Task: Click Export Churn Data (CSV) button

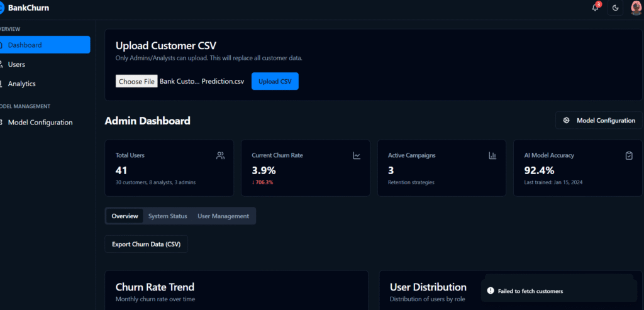Action: (x=146, y=244)
